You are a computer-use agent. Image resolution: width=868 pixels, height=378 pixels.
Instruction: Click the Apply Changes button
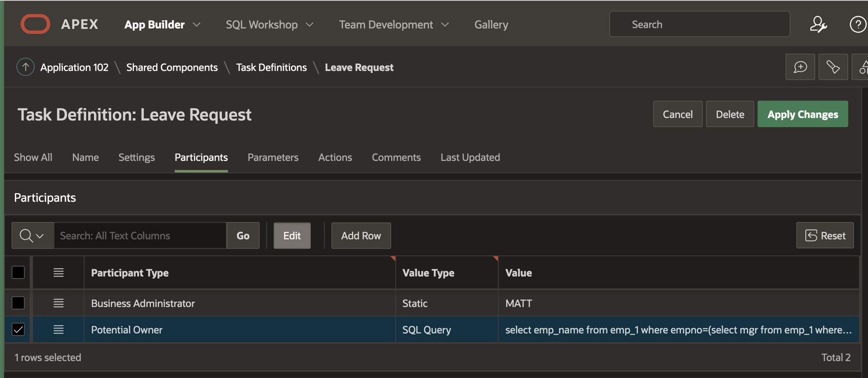coord(802,114)
